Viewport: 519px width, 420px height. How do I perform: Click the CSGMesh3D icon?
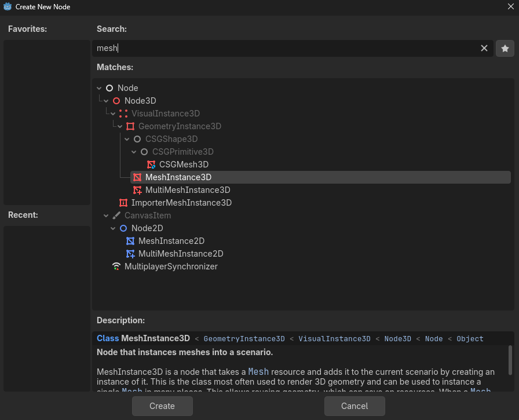coord(151,164)
